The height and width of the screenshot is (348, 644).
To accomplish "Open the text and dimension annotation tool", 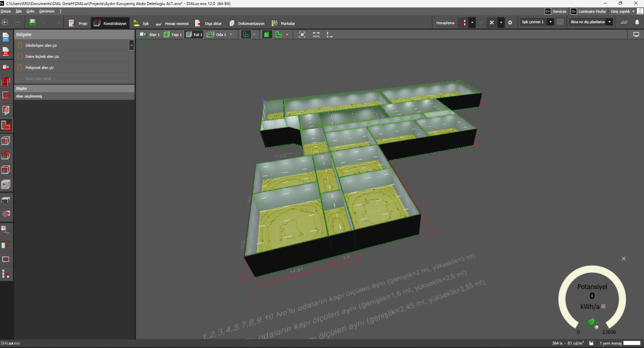I will pos(6,231).
